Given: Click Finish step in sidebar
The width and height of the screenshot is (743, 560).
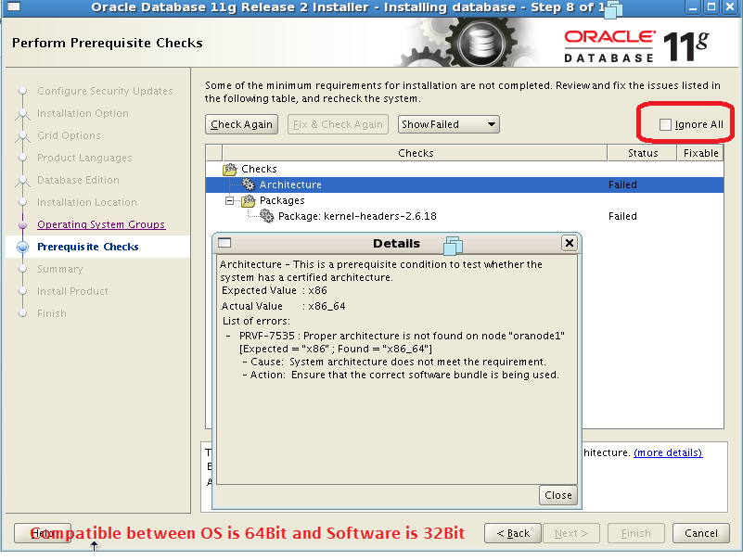Looking at the screenshot, I should pyautogui.click(x=52, y=313).
